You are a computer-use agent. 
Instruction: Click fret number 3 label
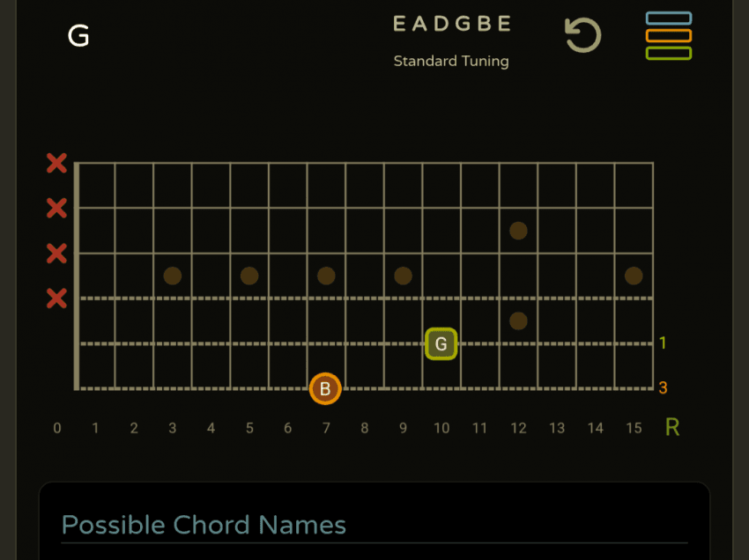pos(173,429)
